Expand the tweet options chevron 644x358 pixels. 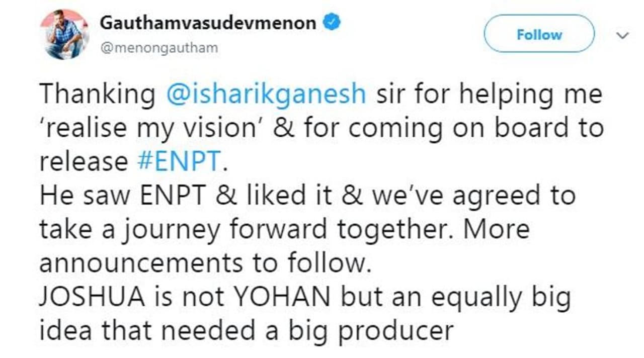pyautogui.click(x=623, y=35)
